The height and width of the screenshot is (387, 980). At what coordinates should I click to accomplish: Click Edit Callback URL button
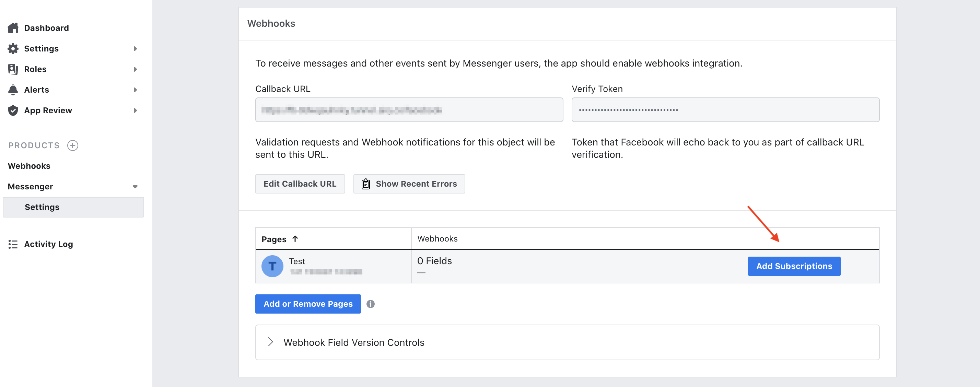[x=300, y=184]
